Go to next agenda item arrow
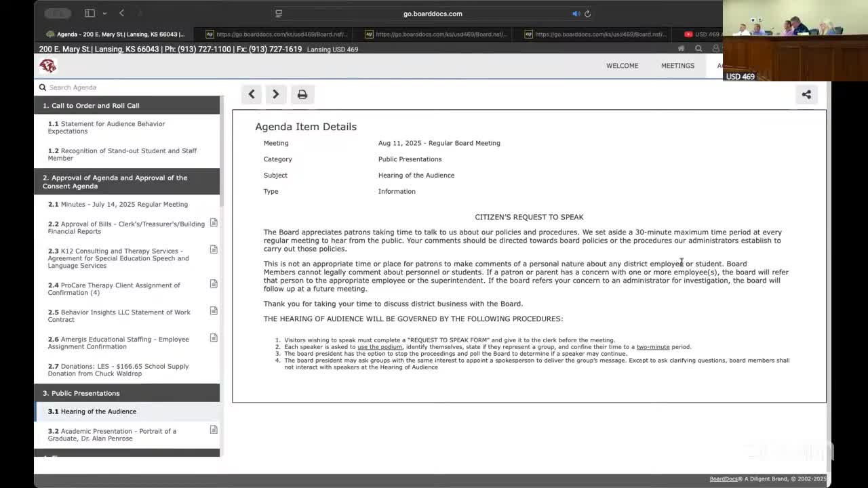 coord(276,94)
